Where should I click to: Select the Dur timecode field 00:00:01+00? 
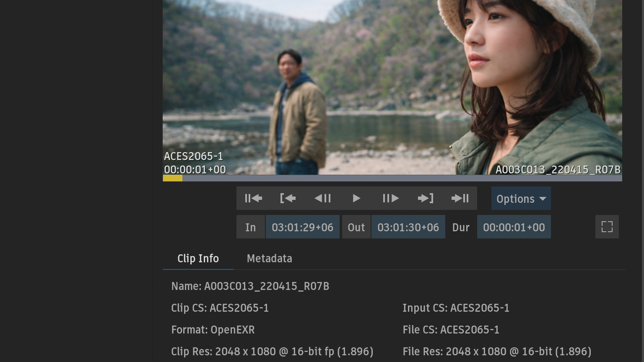click(514, 227)
